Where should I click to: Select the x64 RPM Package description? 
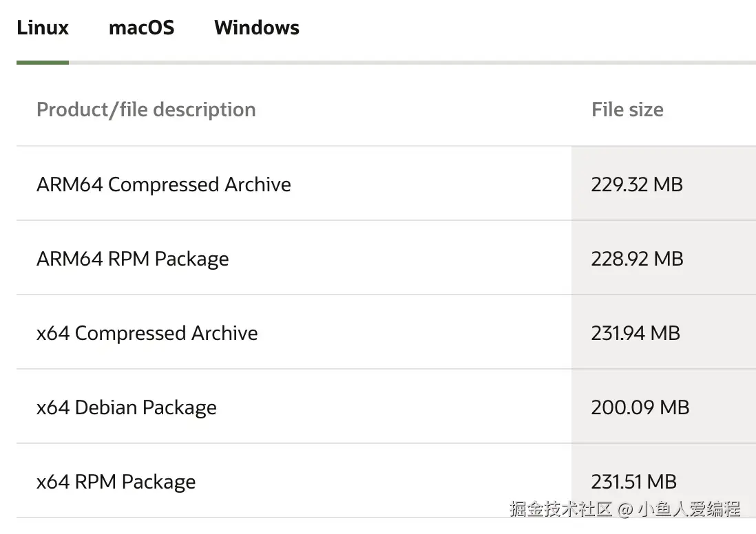tap(116, 482)
